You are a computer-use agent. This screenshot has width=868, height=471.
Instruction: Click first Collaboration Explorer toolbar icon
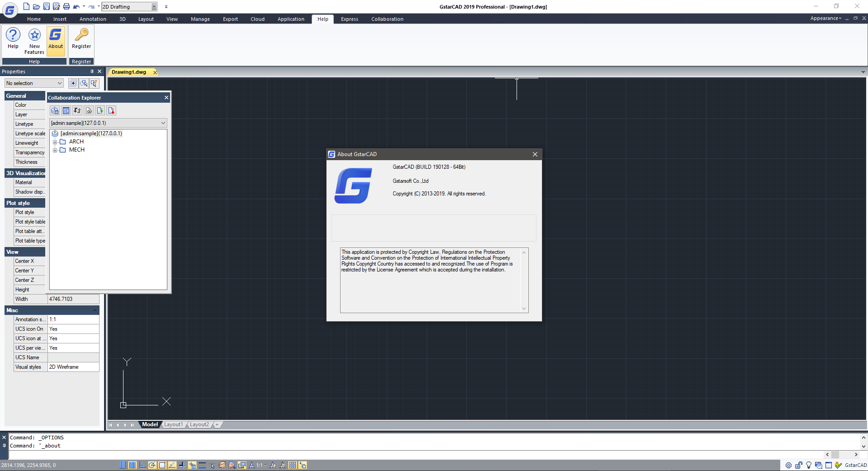(x=55, y=110)
